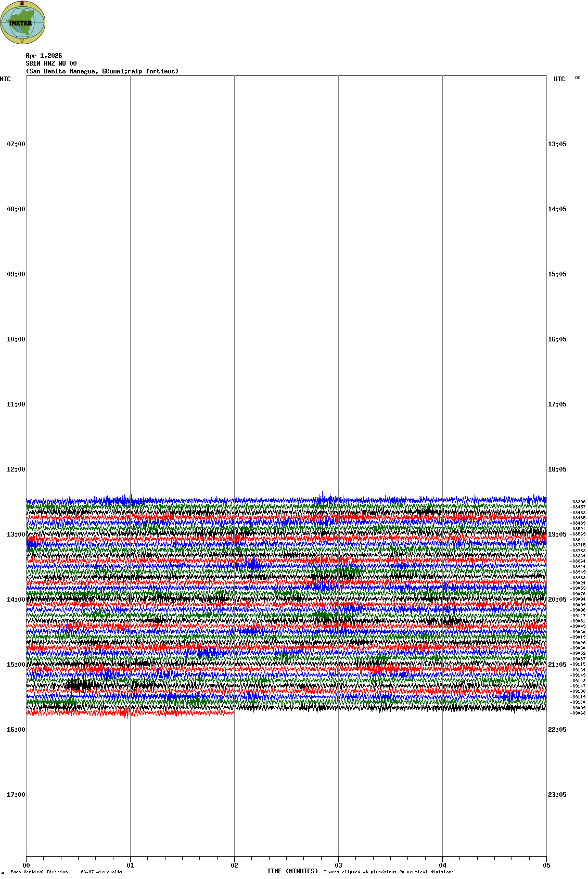Click the TIME (MINUTES) axis title

pyautogui.click(x=292, y=871)
